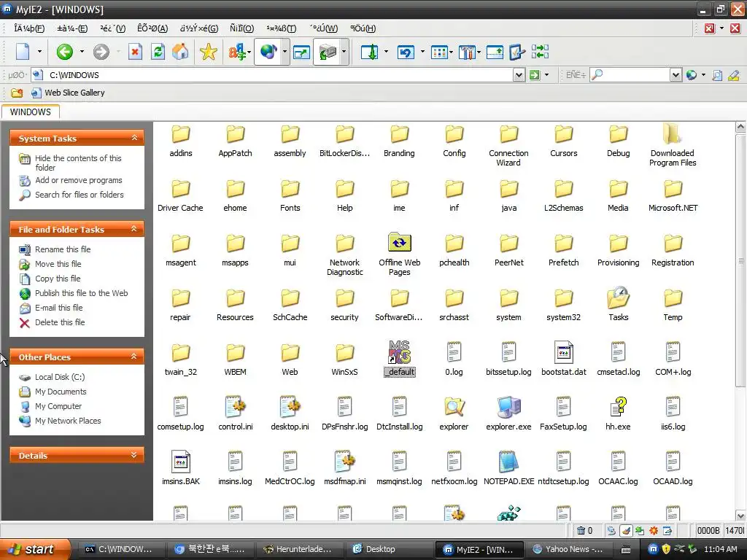Open the search engine globe dropdown
This screenshot has width=747, height=560.
point(704,75)
